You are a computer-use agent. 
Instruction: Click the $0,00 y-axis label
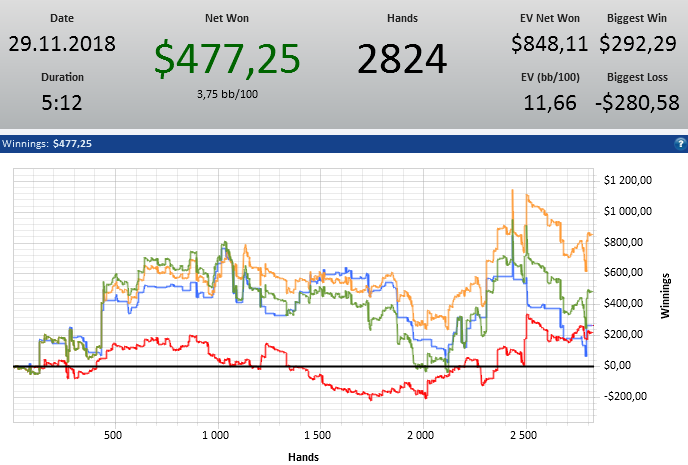click(617, 365)
